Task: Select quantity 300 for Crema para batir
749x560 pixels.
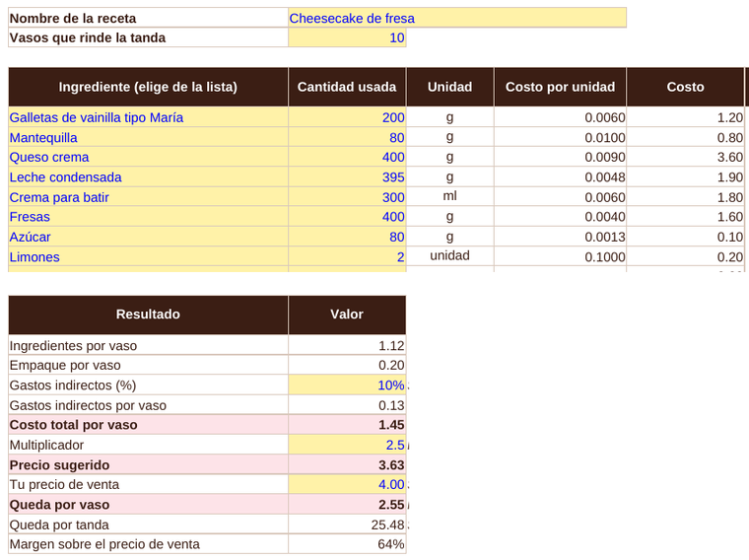Action: [x=347, y=197]
